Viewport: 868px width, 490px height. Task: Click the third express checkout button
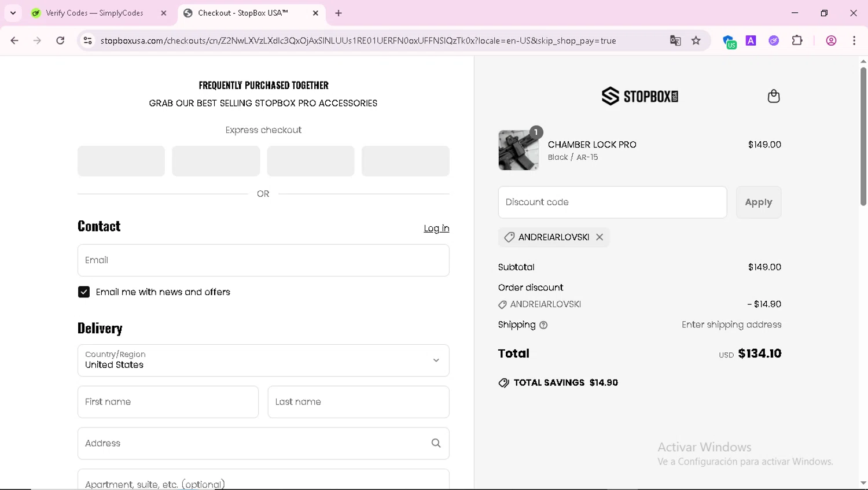[x=311, y=161]
